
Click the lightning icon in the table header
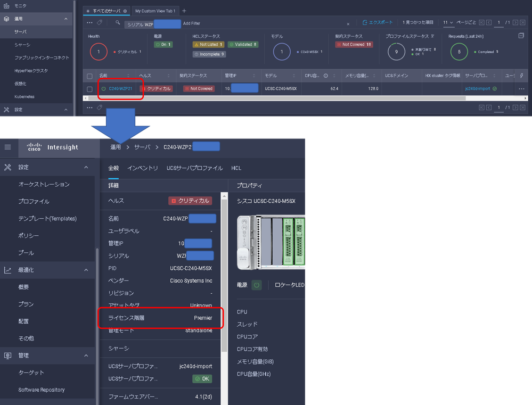521,76
